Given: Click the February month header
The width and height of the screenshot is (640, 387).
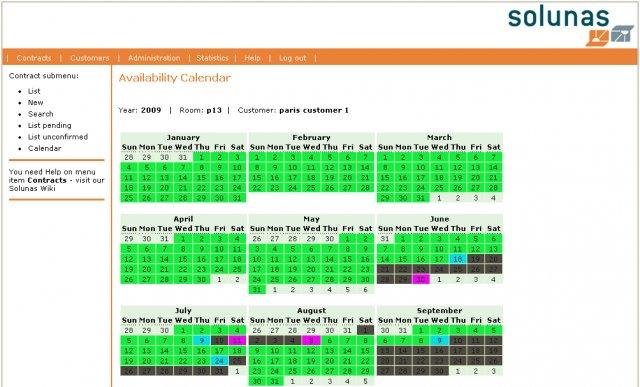Looking at the screenshot, I should [311, 138].
